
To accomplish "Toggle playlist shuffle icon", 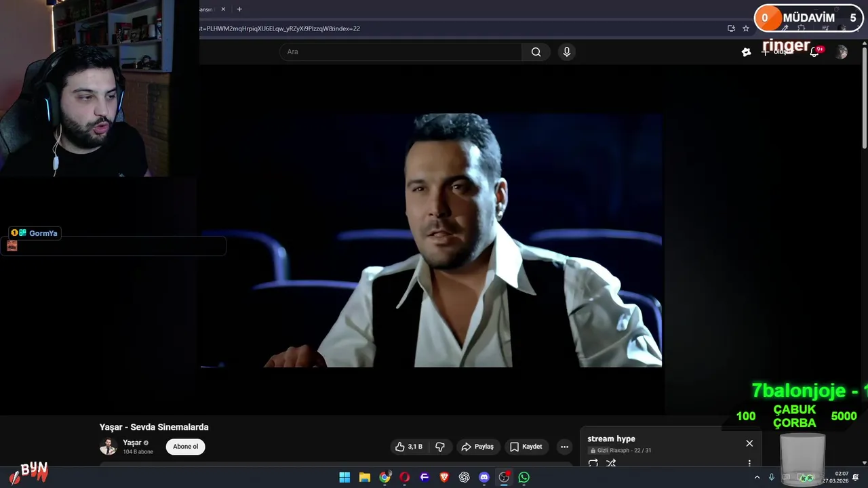I will click(611, 463).
